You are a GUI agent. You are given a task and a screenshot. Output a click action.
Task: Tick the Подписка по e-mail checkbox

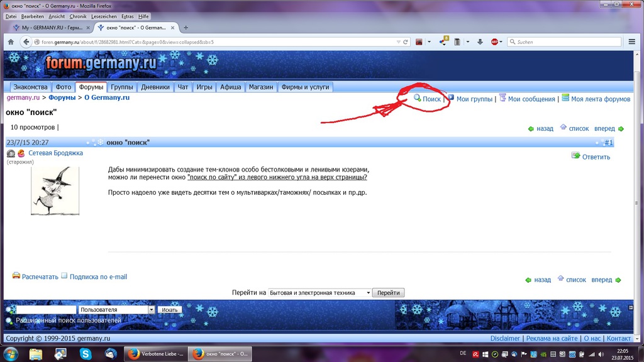click(x=64, y=275)
